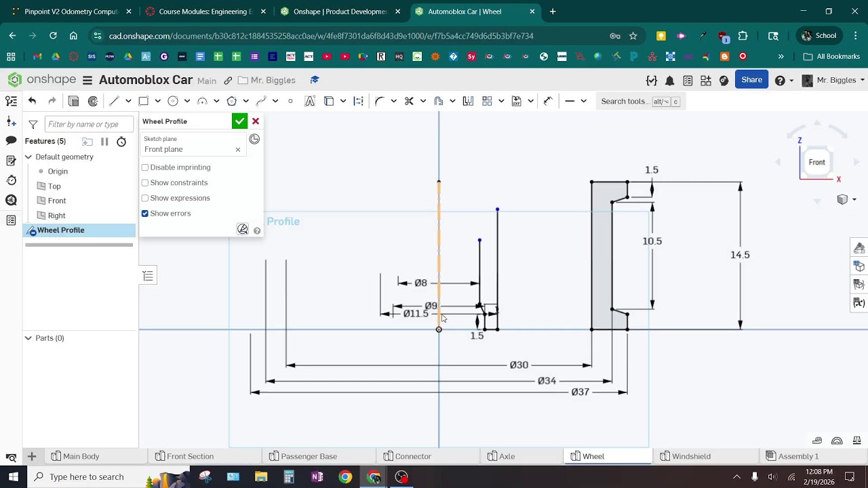The image size is (868, 488).
Task: Clear the Front plane sketch plane selection
Action: click(238, 150)
